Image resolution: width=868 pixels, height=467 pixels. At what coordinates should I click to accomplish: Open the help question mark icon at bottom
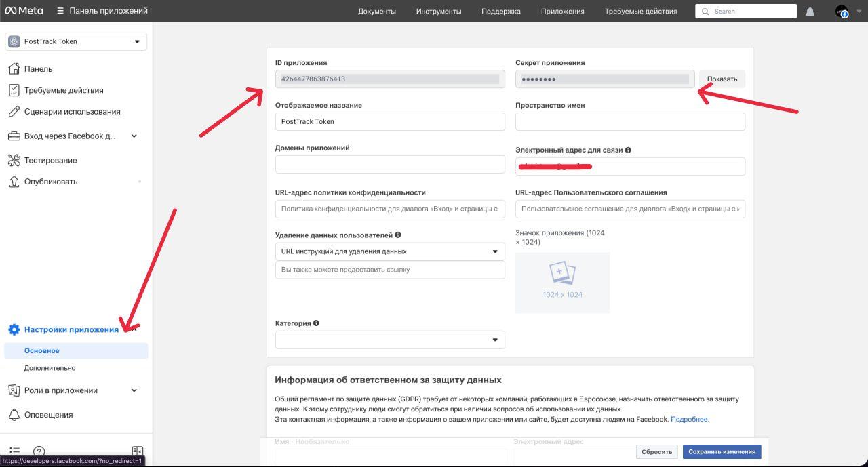(x=39, y=451)
